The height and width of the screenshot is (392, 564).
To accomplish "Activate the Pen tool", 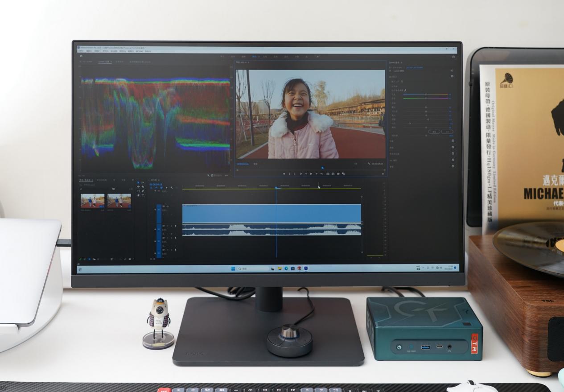I will click(x=143, y=191).
